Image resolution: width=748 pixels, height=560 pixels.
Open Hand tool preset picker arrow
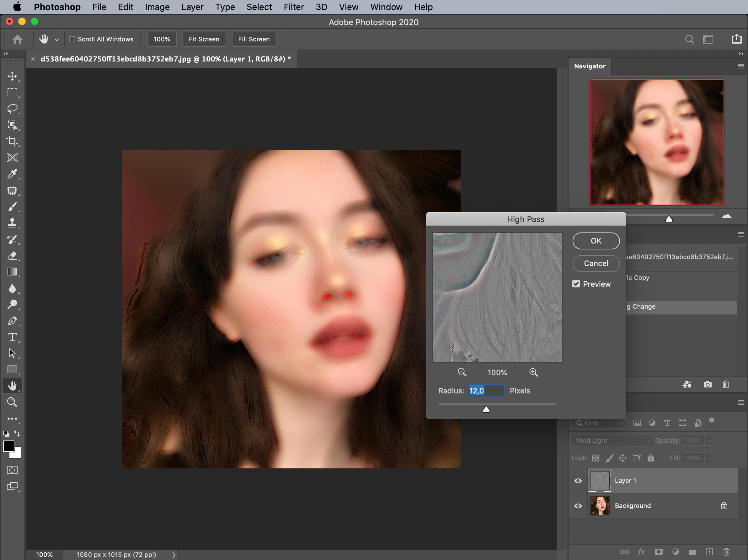pos(57,40)
